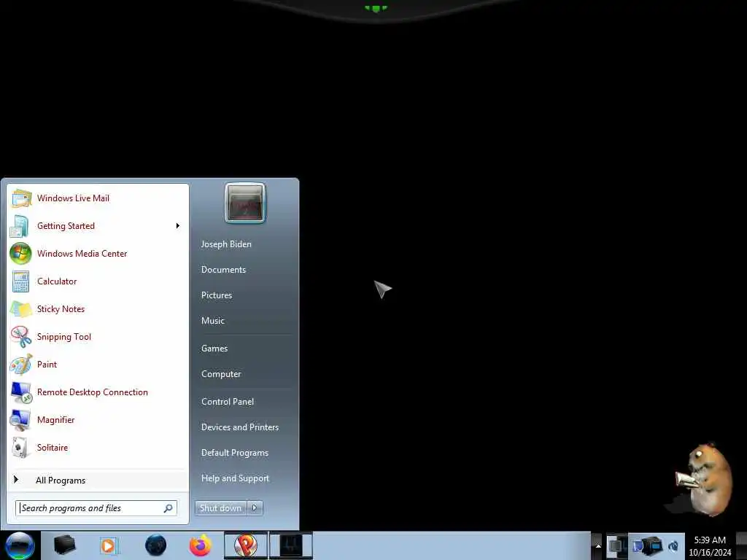
Task: Show hidden system tray icons
Action: tap(598, 546)
